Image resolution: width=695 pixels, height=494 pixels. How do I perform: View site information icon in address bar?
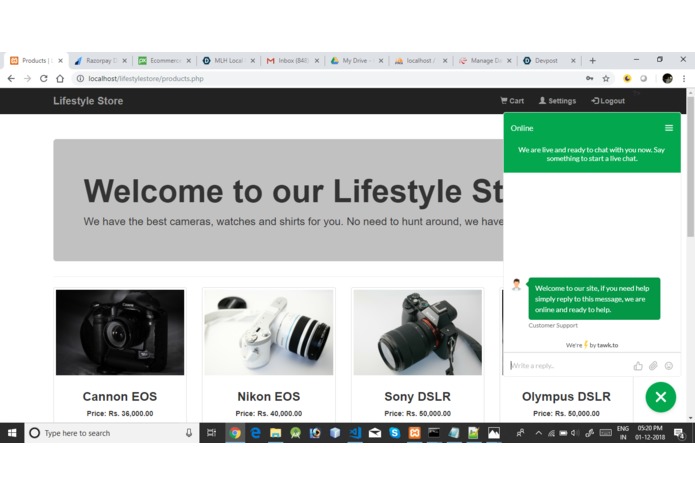coord(80,78)
